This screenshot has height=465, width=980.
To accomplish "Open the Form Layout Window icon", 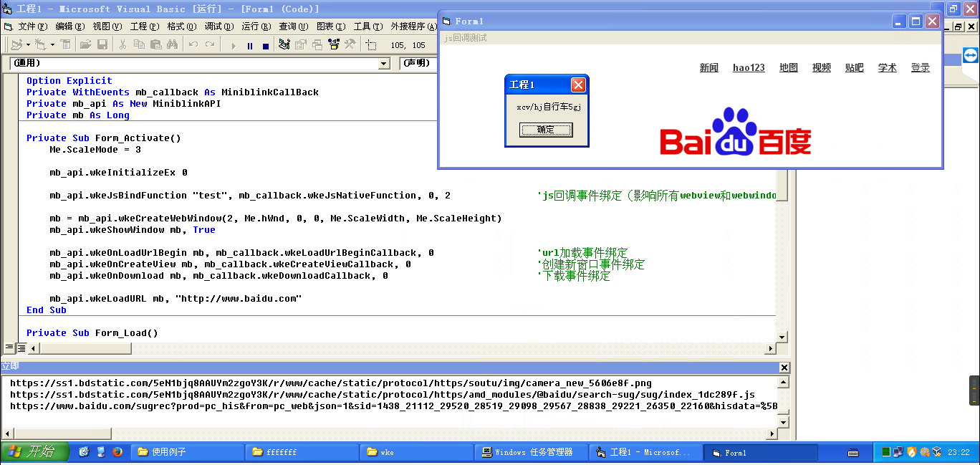I will pyautogui.click(x=317, y=44).
